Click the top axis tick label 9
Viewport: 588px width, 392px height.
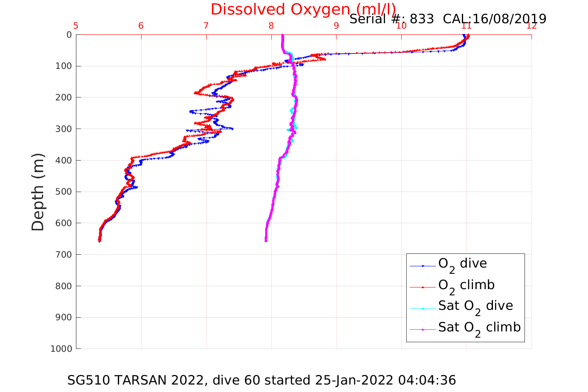point(336,26)
